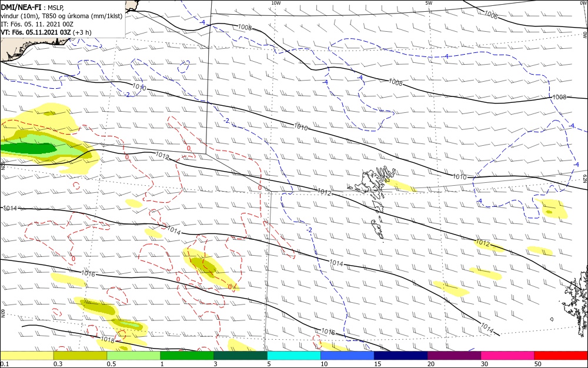Click the purple 20–30 legend swatch

454,356
